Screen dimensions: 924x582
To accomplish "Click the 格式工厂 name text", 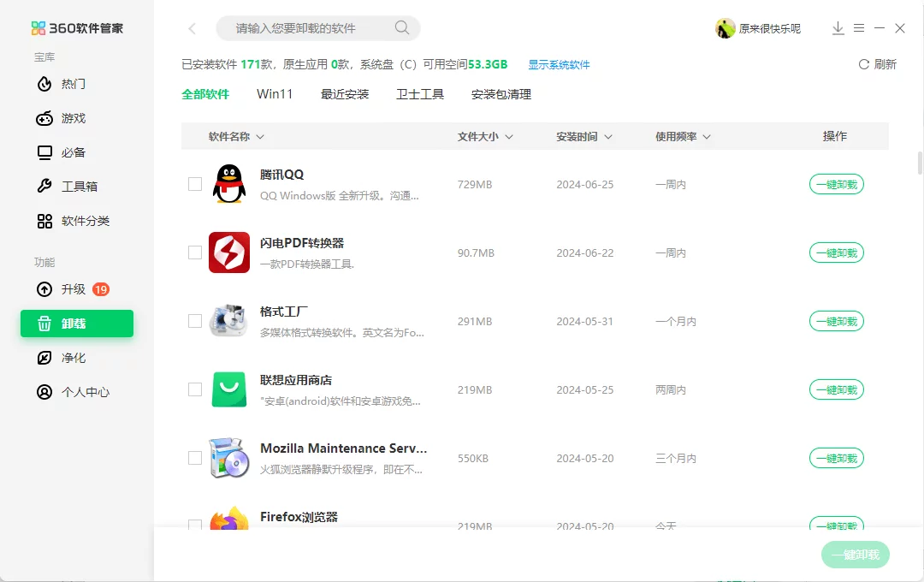I will [x=283, y=312].
